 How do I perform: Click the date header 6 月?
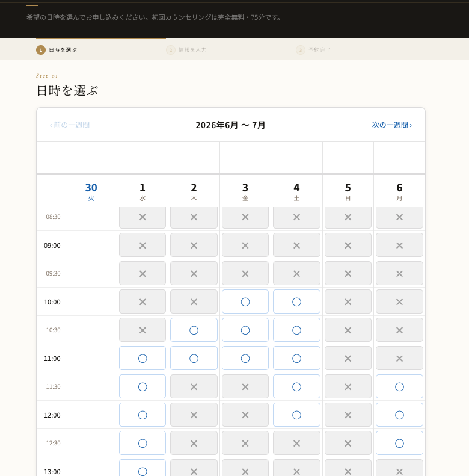tap(399, 191)
